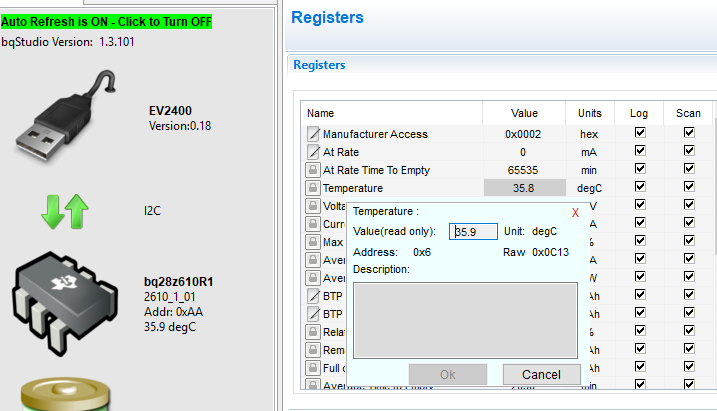
Task: Click the edit pencil icon for At Rate
Action: coord(313,152)
